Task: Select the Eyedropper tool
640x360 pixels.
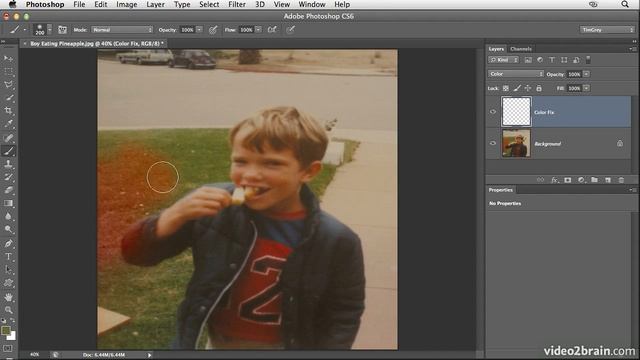Action: coord(8,124)
